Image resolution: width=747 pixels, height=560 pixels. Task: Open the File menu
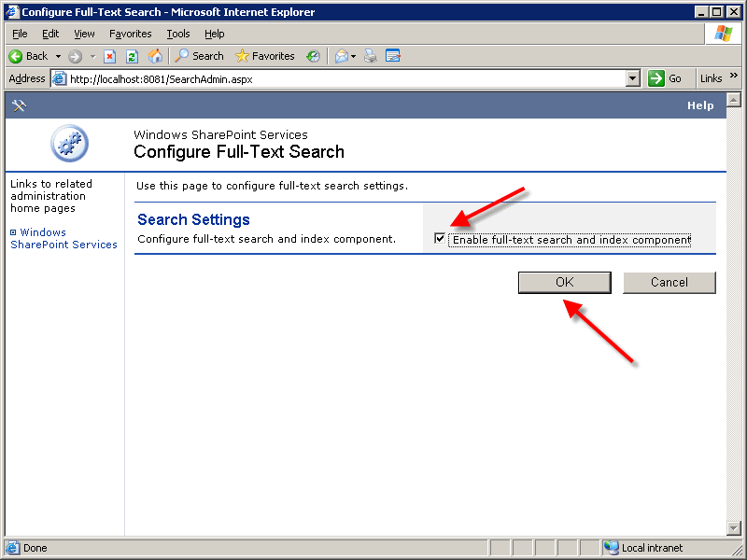20,34
